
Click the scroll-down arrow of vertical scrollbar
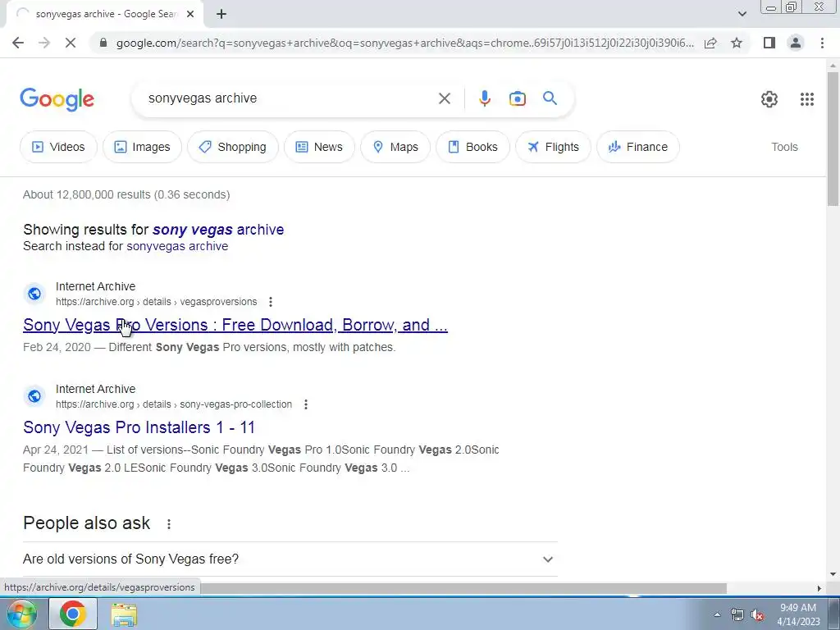tap(833, 575)
